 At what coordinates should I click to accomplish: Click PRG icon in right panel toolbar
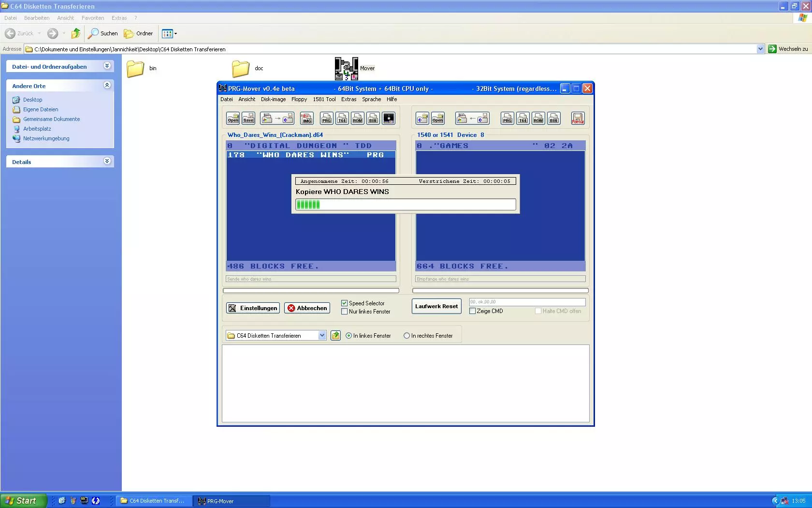tap(507, 119)
